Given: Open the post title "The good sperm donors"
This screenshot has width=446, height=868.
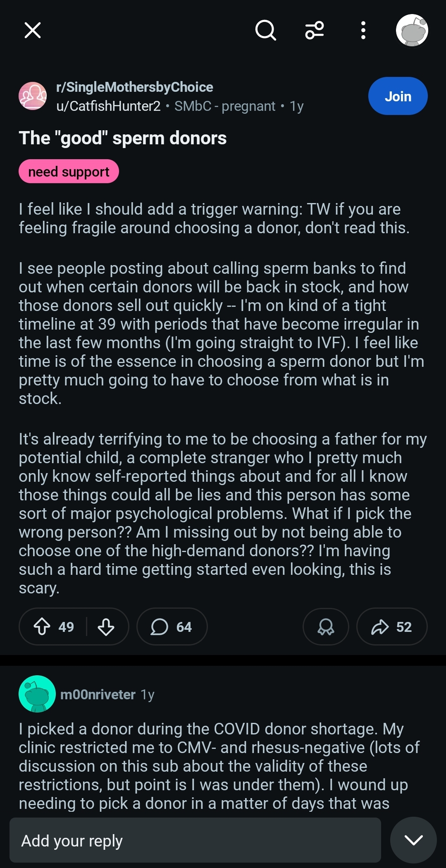Looking at the screenshot, I should coord(123,138).
